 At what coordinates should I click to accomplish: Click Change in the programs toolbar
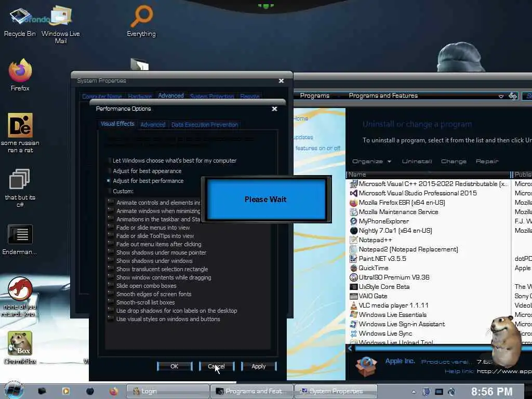click(x=454, y=162)
